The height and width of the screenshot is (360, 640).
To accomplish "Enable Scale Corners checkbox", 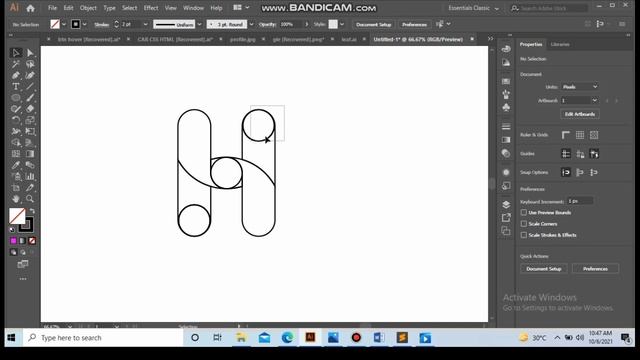I will click(524, 224).
